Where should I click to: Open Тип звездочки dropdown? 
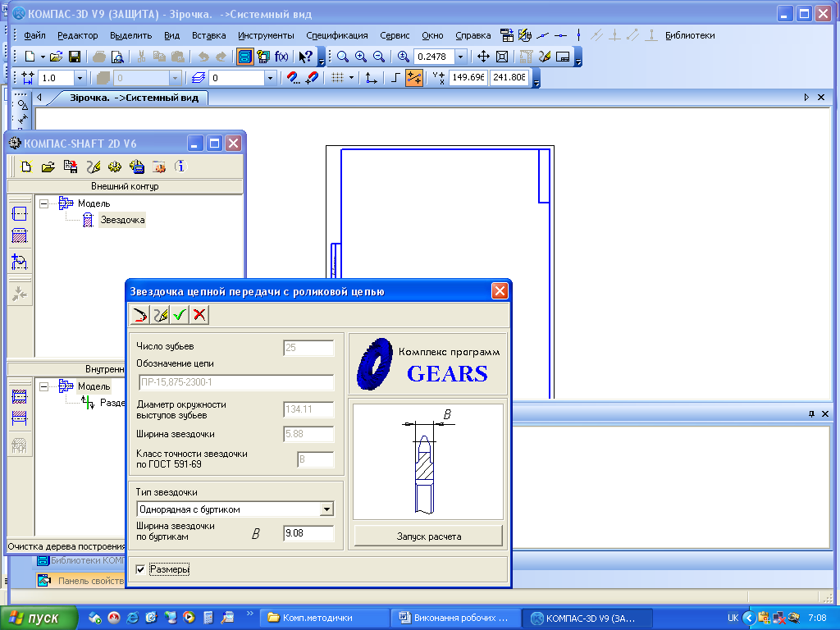(x=326, y=509)
